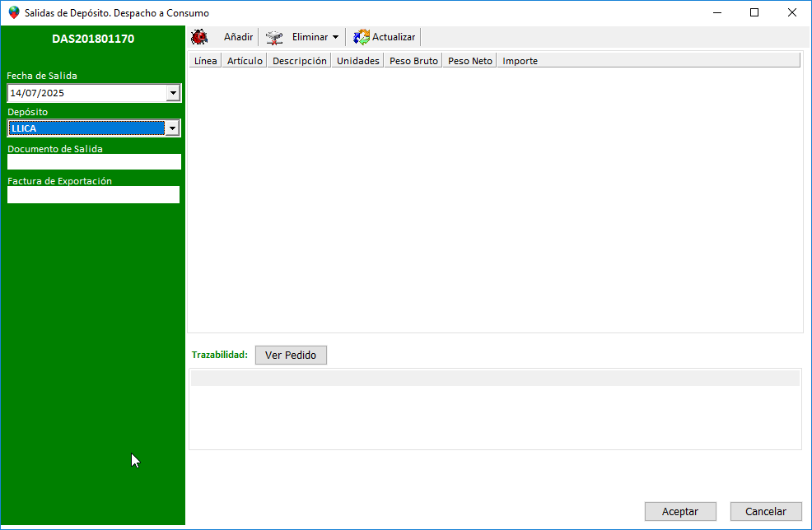This screenshot has height=530, width=812.
Task: Minimize the Salidas de Depósito window
Action: tap(716, 13)
